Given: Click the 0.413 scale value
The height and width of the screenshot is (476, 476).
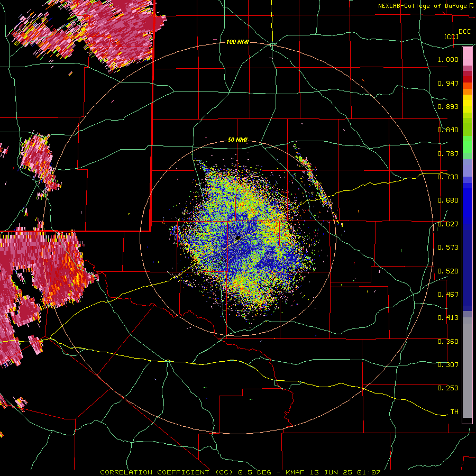Looking at the screenshot, I should click(x=448, y=318).
